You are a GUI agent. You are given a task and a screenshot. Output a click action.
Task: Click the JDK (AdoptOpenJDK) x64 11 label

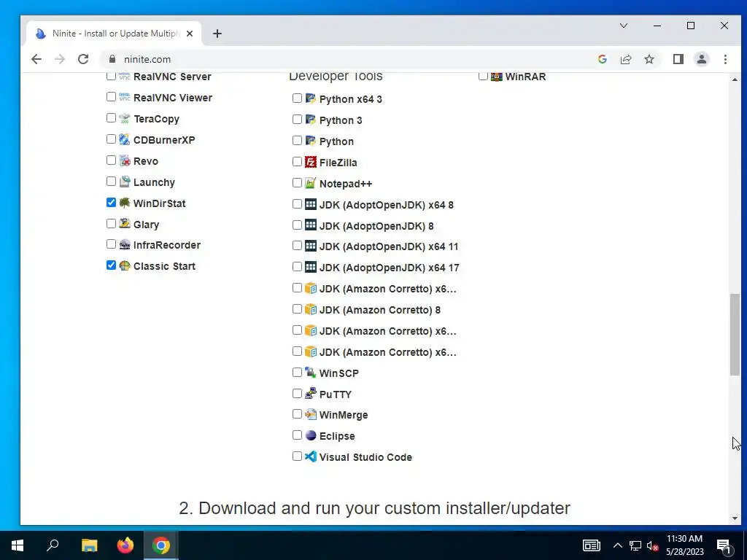(389, 246)
